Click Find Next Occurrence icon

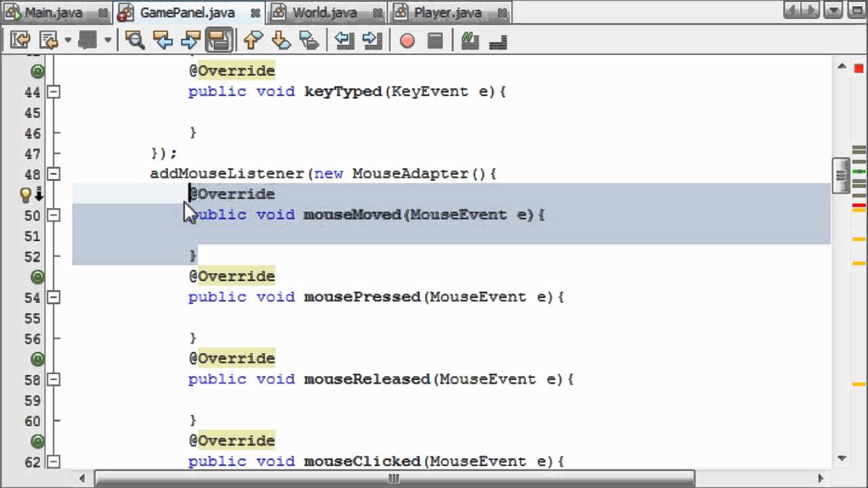tap(191, 41)
